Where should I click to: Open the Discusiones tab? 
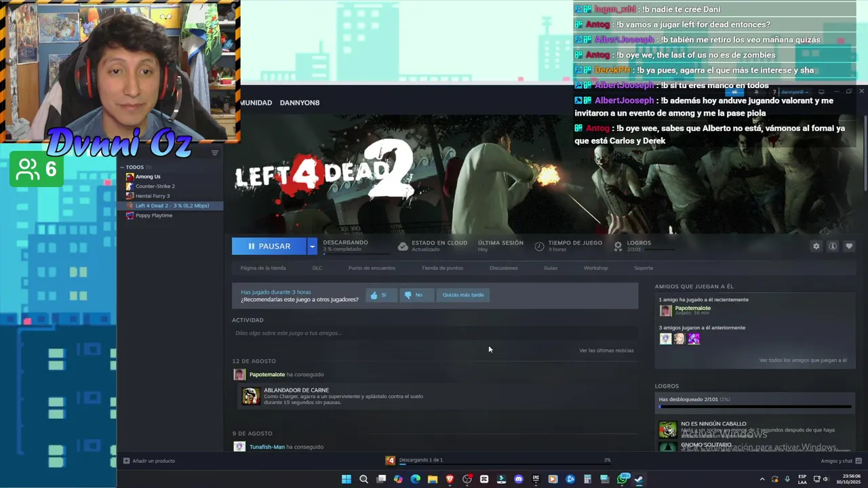[504, 268]
